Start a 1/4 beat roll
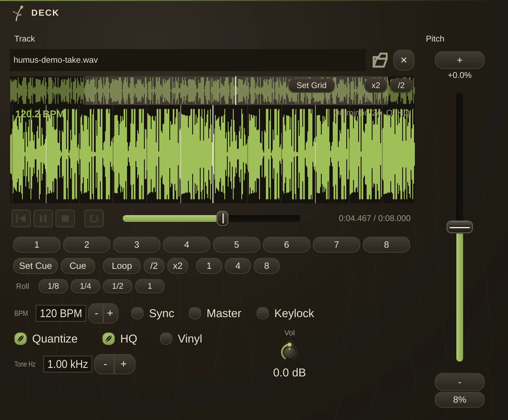508x420 pixels. coord(86,286)
